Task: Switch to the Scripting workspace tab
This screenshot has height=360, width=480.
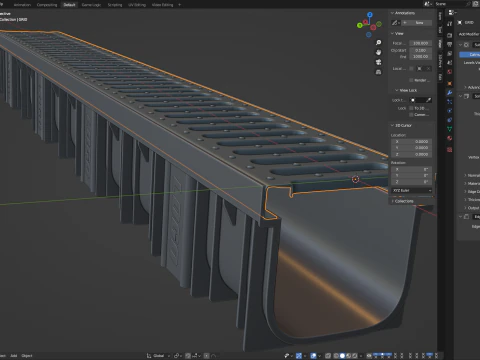Action: [115, 5]
